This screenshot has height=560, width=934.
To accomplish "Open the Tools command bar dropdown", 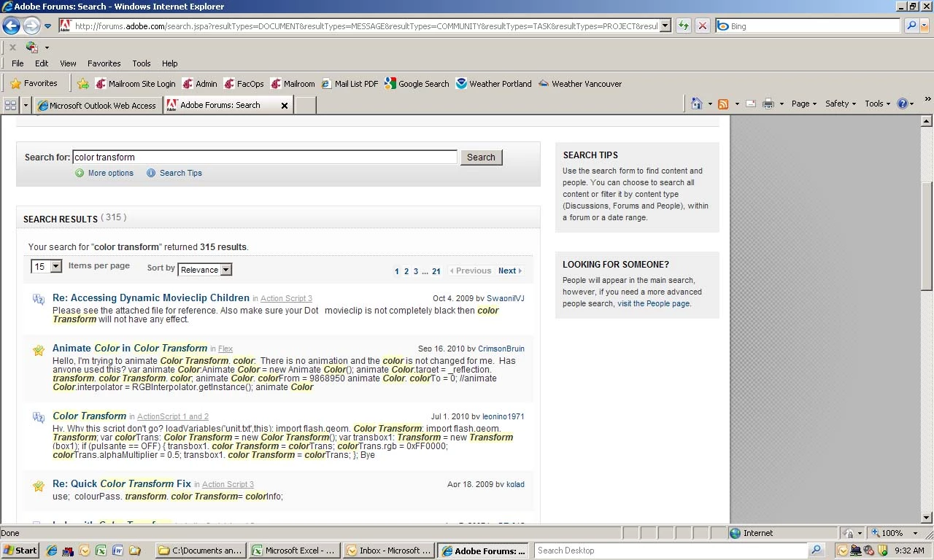I will [x=877, y=104].
